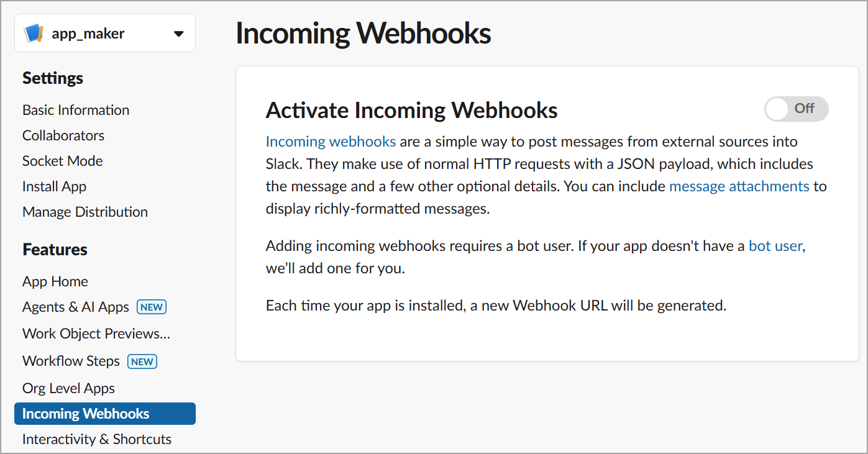Navigate to Manage Distribution
This screenshot has height=454, width=868.
85,212
